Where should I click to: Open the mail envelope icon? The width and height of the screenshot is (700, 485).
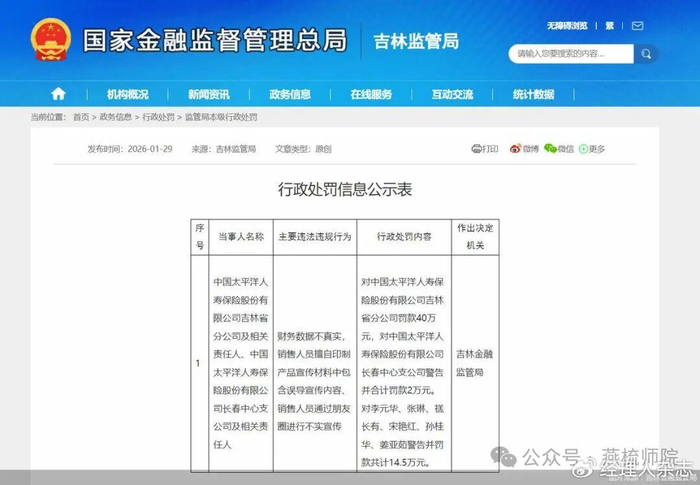pos(638,26)
